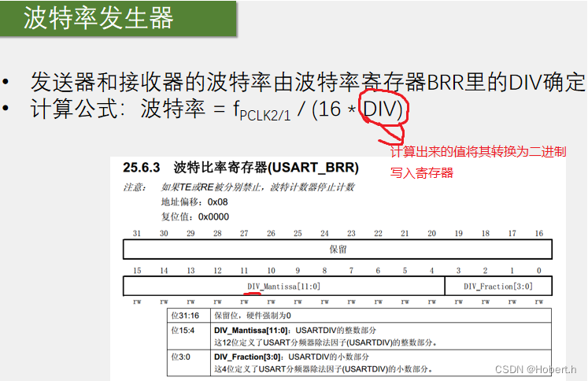Click the fPCLK2/1 term in the formula

262,111
